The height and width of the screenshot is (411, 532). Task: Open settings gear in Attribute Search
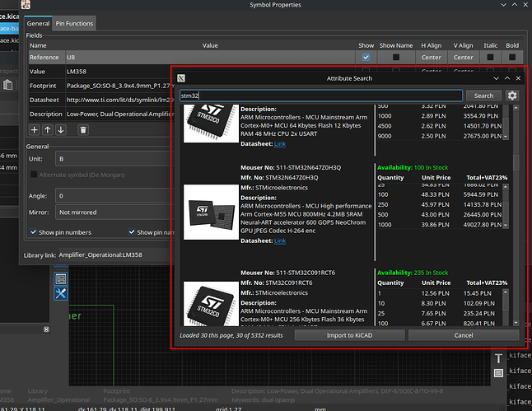coord(512,96)
